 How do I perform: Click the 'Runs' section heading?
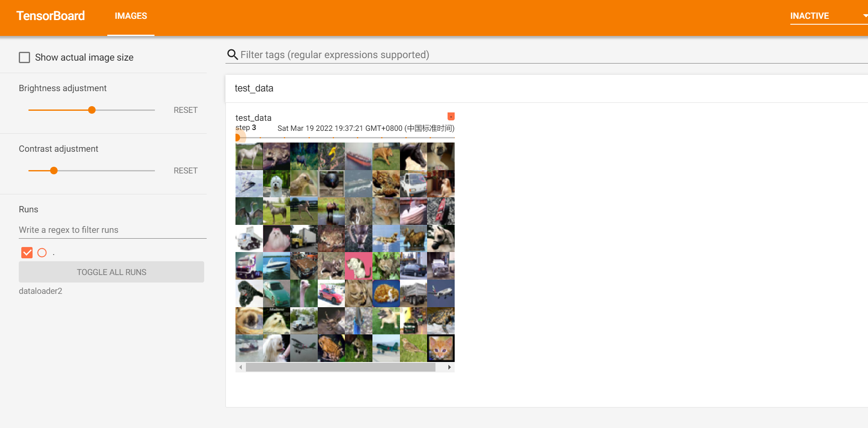click(x=28, y=209)
